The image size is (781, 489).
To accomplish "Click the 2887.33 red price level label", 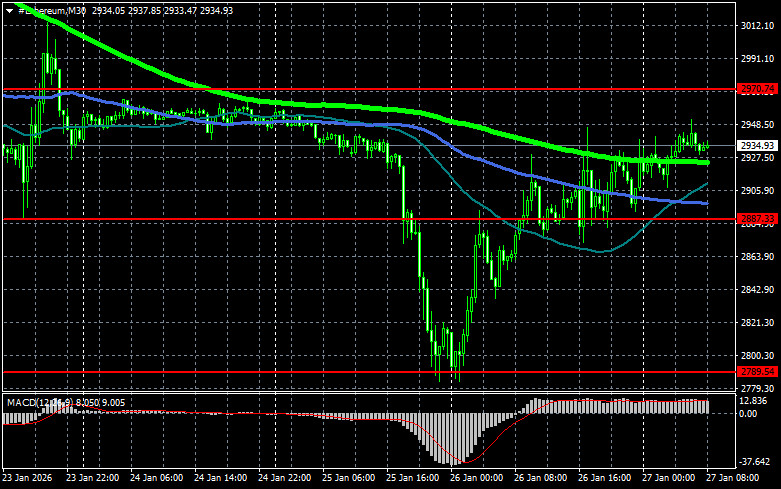I will point(757,218).
